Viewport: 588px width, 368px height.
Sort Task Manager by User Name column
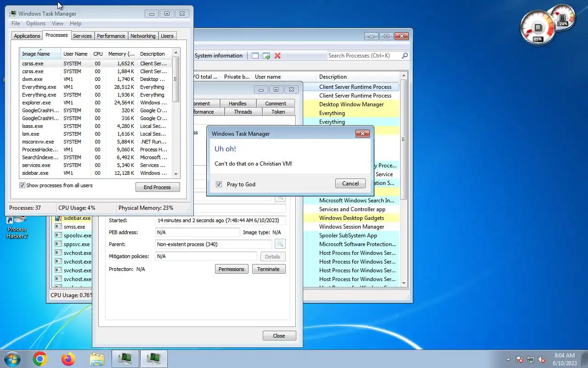75,54
